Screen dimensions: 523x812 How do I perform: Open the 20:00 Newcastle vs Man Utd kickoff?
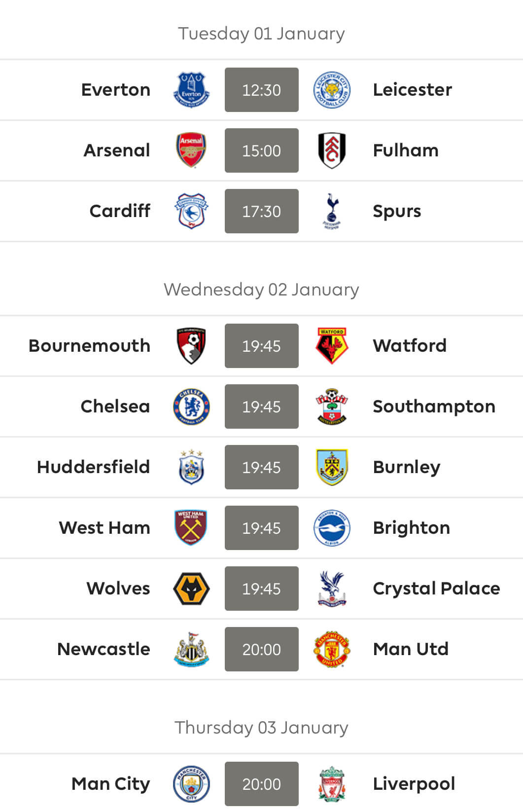pyautogui.click(x=262, y=649)
